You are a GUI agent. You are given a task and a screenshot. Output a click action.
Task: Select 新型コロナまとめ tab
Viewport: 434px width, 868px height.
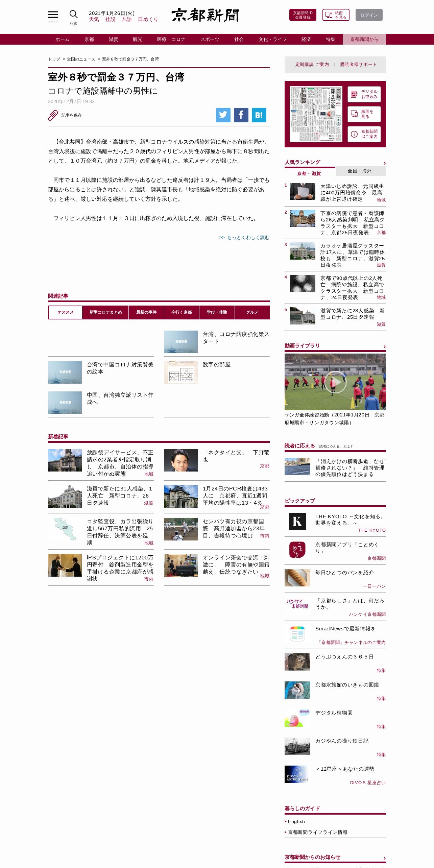[x=106, y=312]
